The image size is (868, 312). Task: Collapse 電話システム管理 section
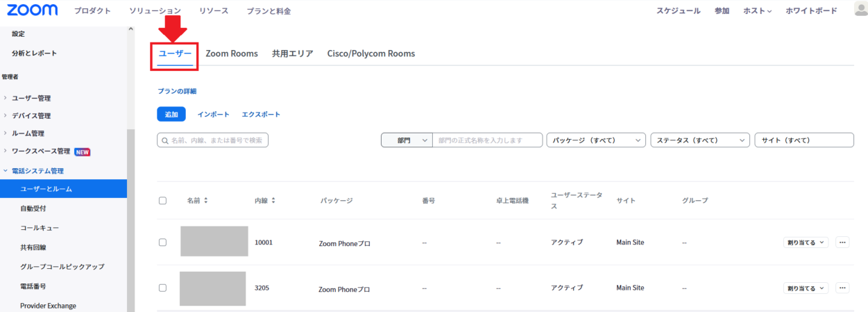pyautogui.click(x=5, y=170)
